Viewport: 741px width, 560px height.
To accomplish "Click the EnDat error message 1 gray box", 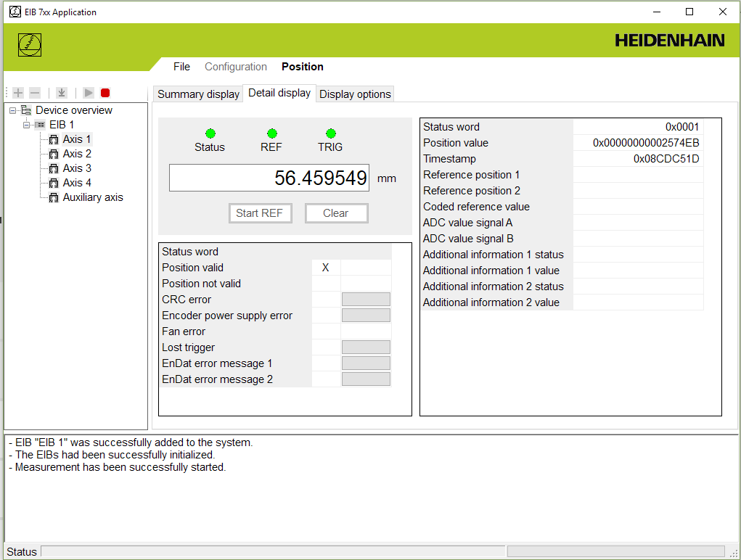I will coord(366,363).
